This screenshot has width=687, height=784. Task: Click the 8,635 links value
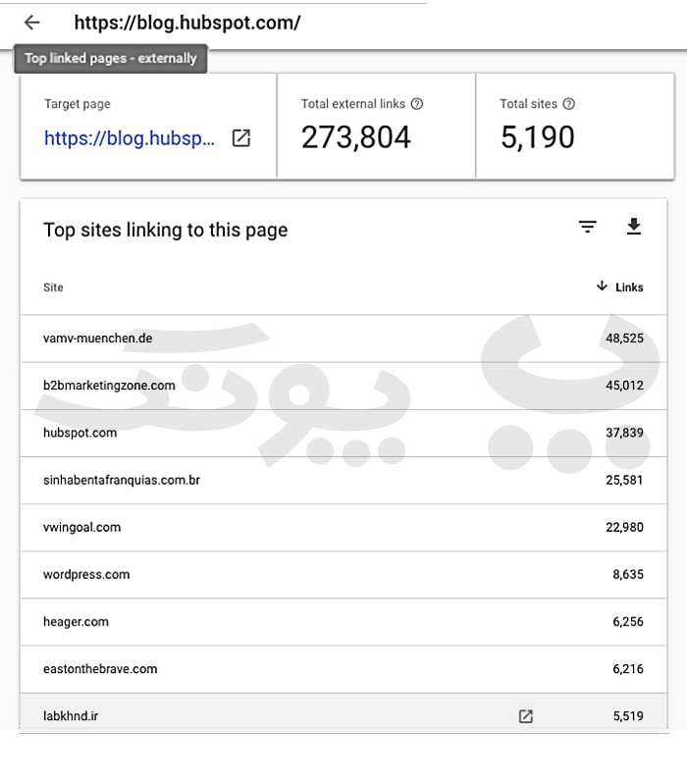point(628,574)
